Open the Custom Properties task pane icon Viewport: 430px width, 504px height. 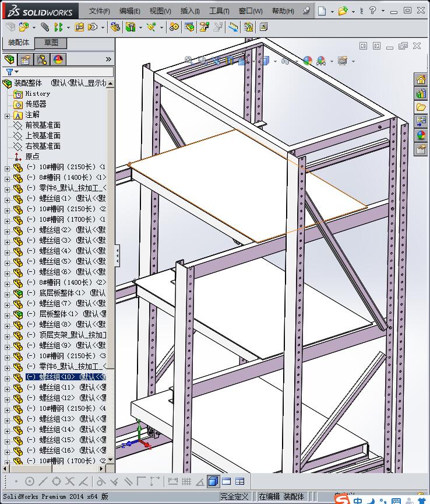click(x=421, y=149)
